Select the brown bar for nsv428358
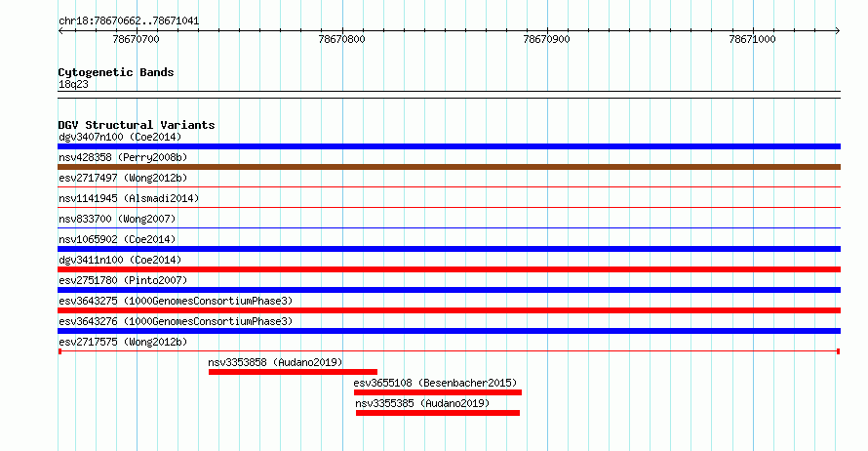This screenshot has height=451, width=868. [x=449, y=167]
